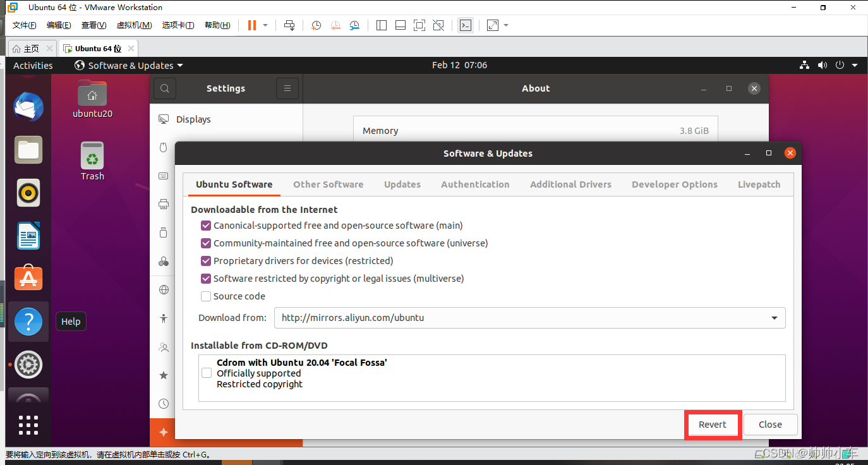Open the 编辑(E) menu
Viewport: 868px width, 465px height.
tap(59, 25)
